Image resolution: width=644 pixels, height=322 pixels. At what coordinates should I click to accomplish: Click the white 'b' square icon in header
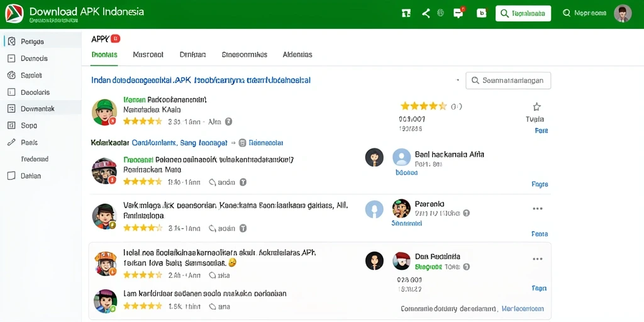[x=481, y=13]
